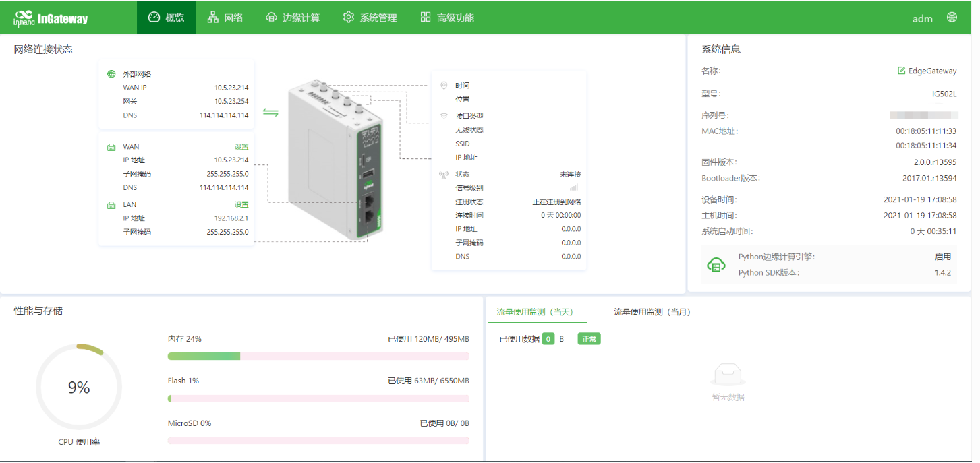The width and height of the screenshot is (980, 463).
Task: Click the InHand InGateway logo
Action: click(51, 18)
